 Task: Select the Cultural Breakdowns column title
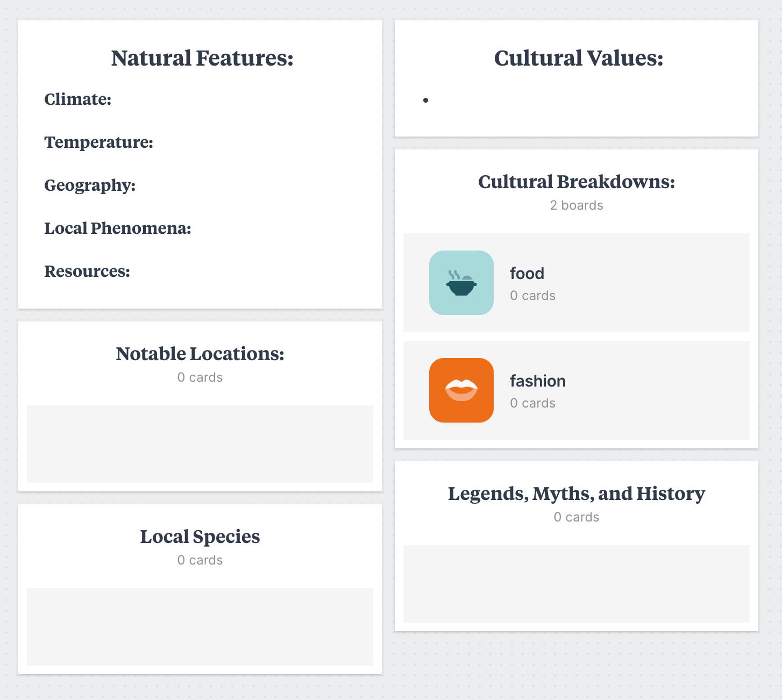(x=577, y=182)
